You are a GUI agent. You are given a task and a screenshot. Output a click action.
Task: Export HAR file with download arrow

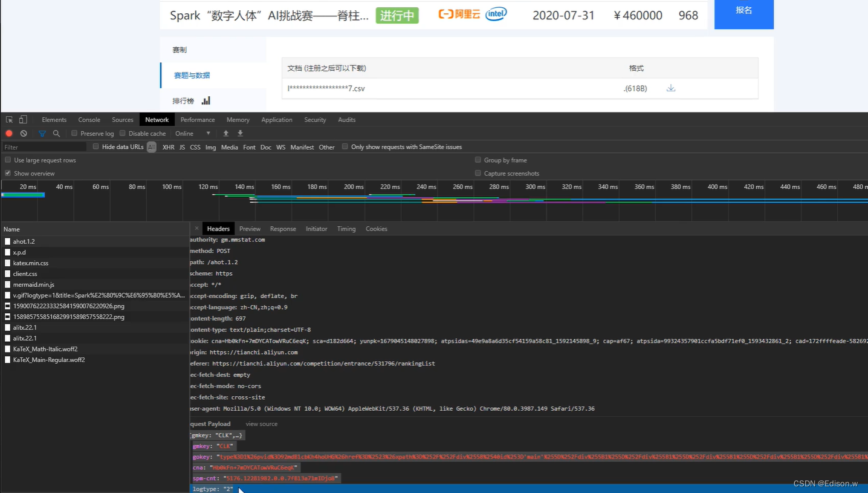(240, 133)
